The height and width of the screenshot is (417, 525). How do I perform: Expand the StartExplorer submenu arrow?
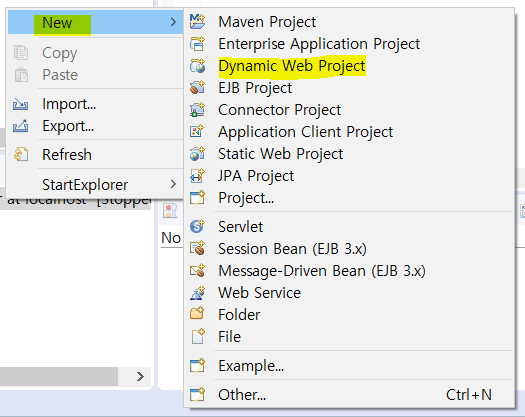173,184
